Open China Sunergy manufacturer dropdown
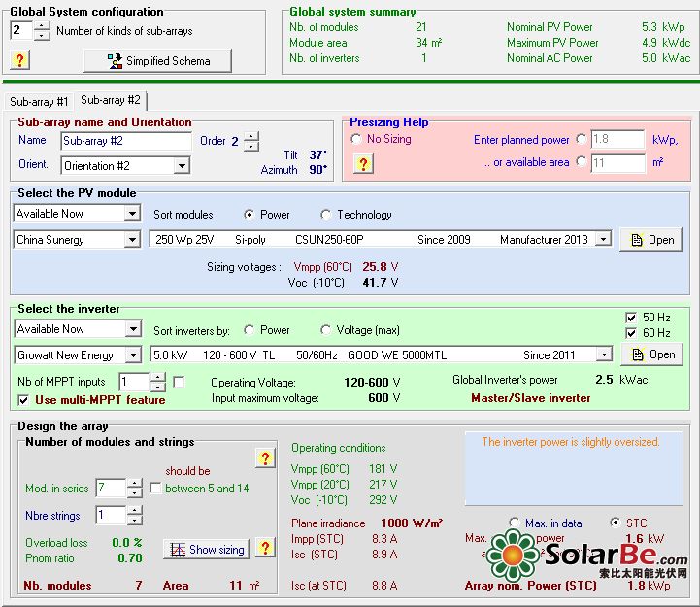The height and width of the screenshot is (607, 700). [x=132, y=240]
